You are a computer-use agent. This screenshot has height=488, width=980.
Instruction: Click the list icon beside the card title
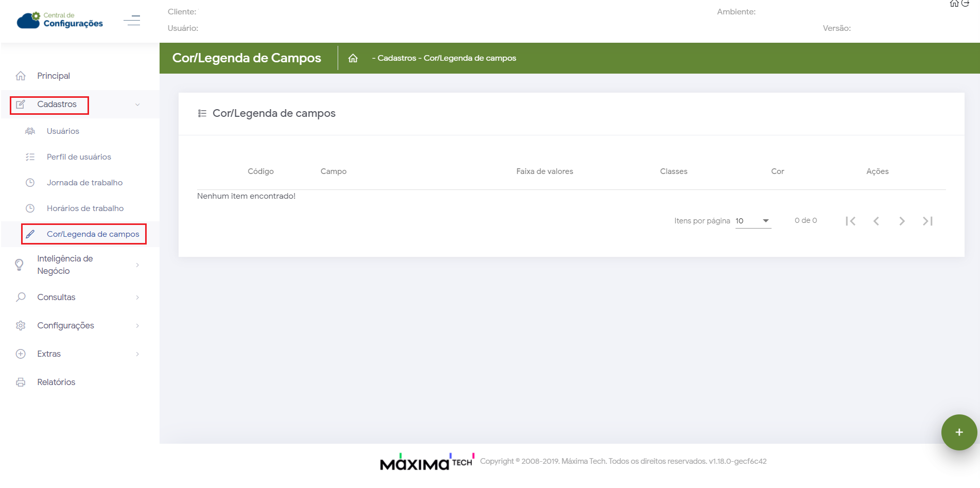pyautogui.click(x=202, y=113)
